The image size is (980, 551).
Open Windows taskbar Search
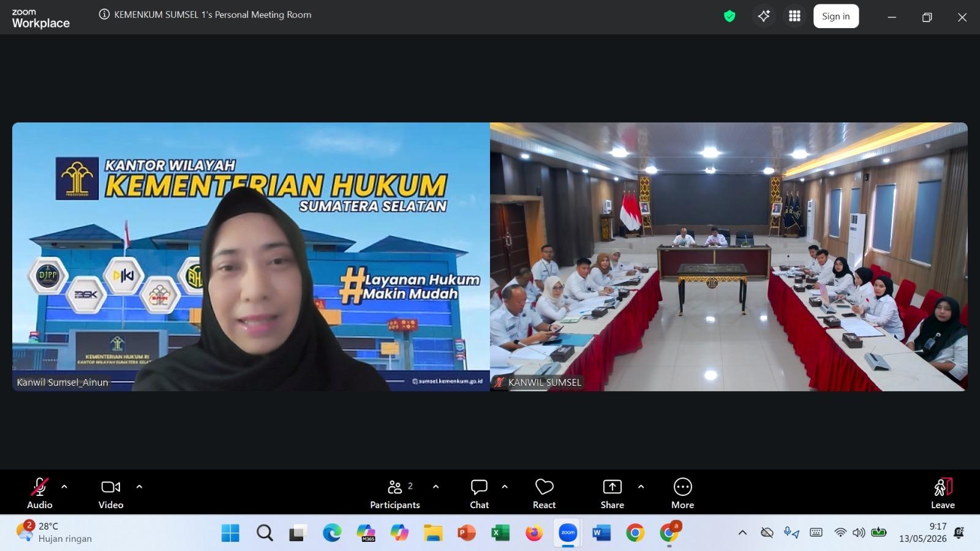point(265,533)
